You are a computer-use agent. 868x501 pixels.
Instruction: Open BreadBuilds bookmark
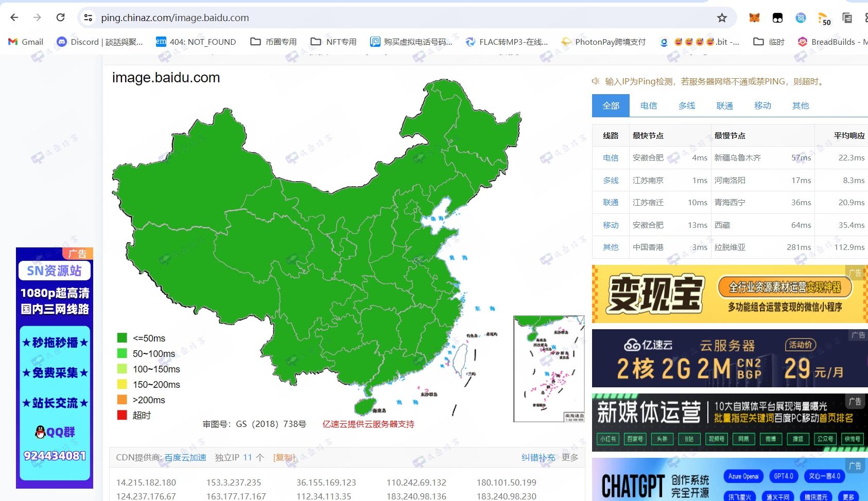(x=832, y=42)
